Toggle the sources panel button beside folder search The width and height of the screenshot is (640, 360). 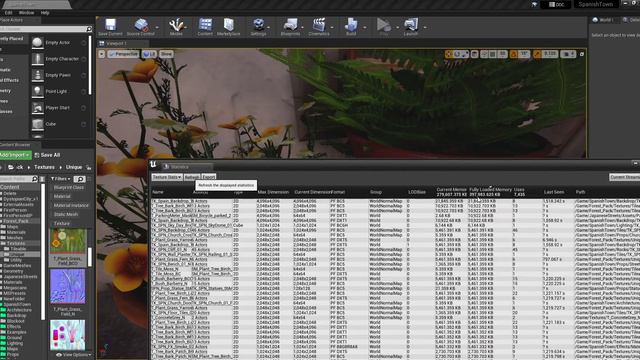[42, 179]
